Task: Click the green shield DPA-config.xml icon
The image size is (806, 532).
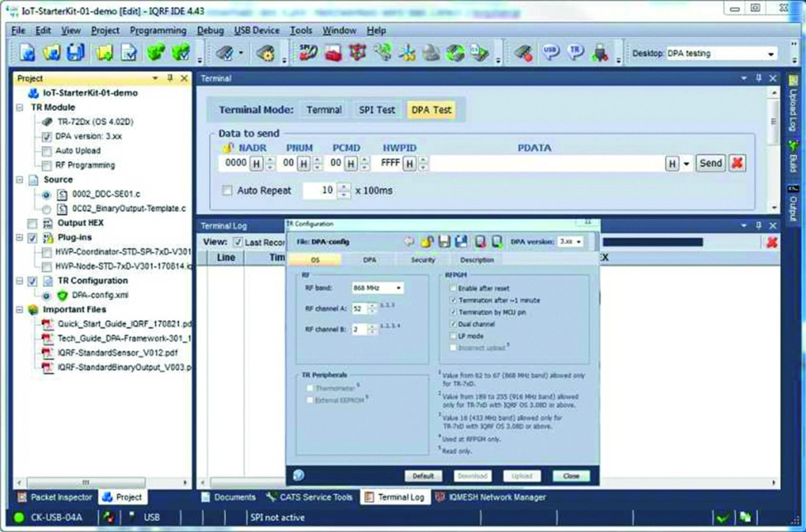Action: pos(62,295)
